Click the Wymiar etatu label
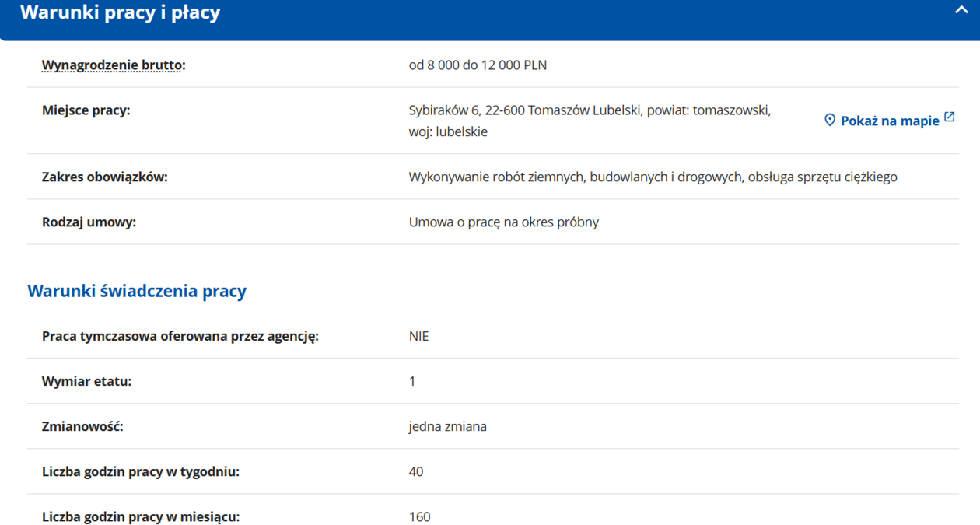 (x=86, y=382)
